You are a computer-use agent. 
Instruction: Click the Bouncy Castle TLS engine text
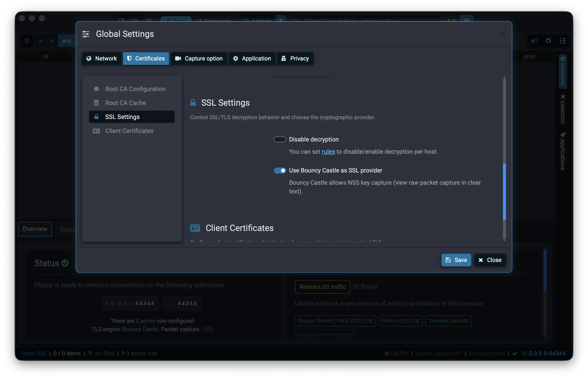click(141, 329)
